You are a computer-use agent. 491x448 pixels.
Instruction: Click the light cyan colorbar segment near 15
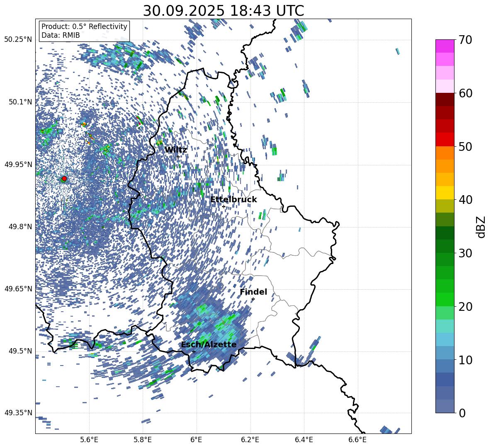[x=445, y=326]
